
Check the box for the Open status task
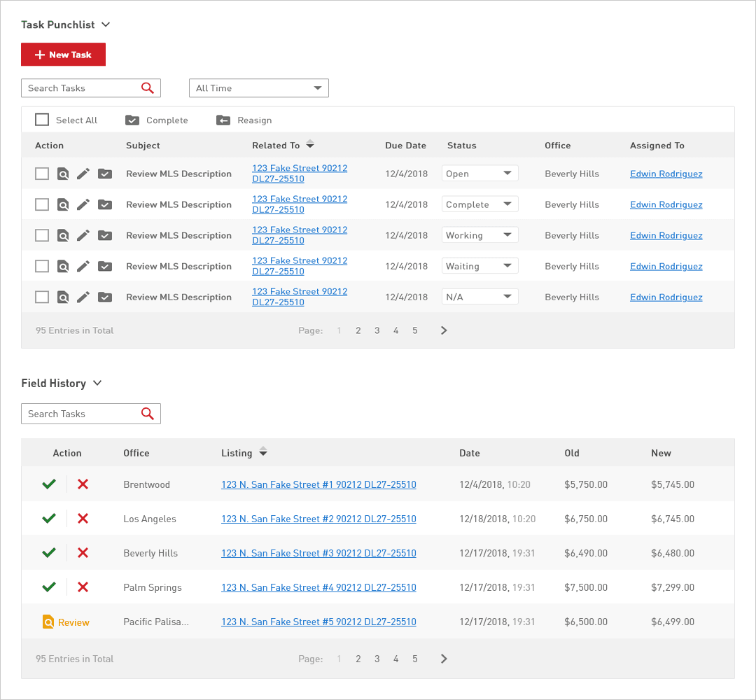click(42, 174)
